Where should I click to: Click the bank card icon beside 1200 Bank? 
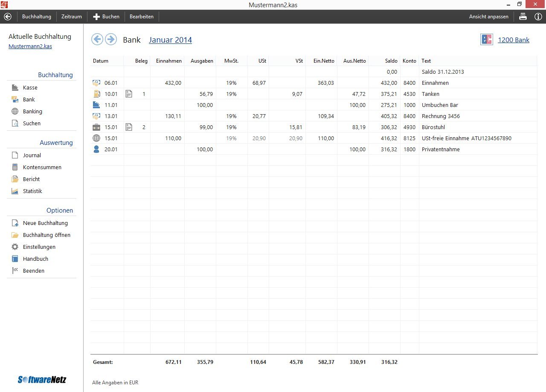[487, 40]
